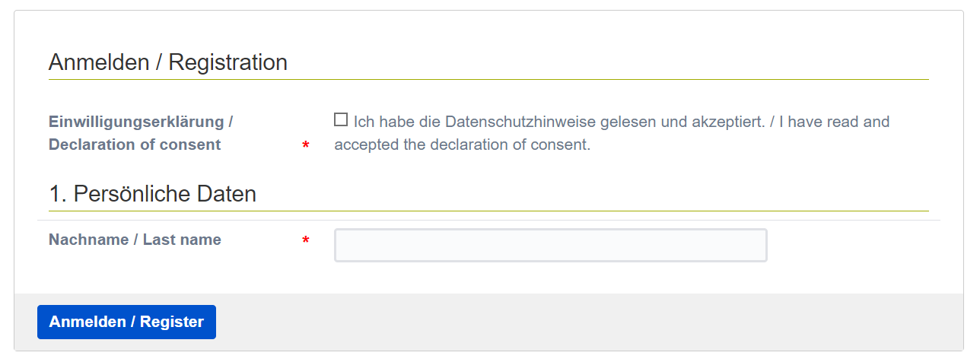Click the red asterisk beside Last name
The image size is (980, 362).
click(306, 241)
